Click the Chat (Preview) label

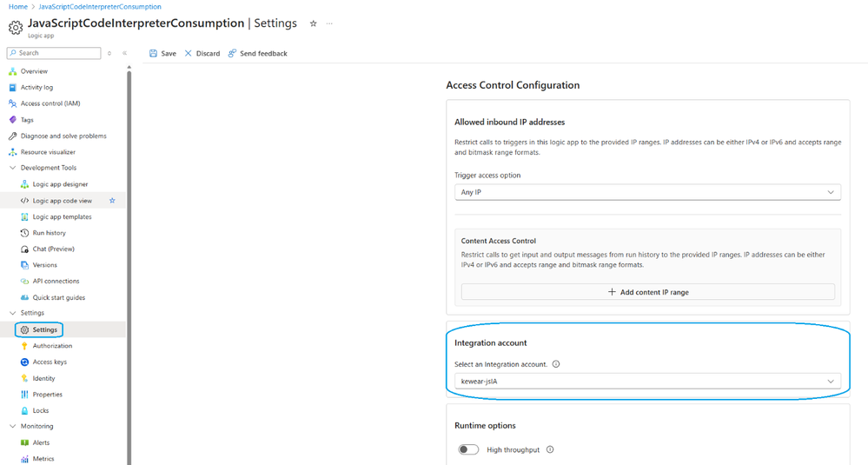pos(54,249)
